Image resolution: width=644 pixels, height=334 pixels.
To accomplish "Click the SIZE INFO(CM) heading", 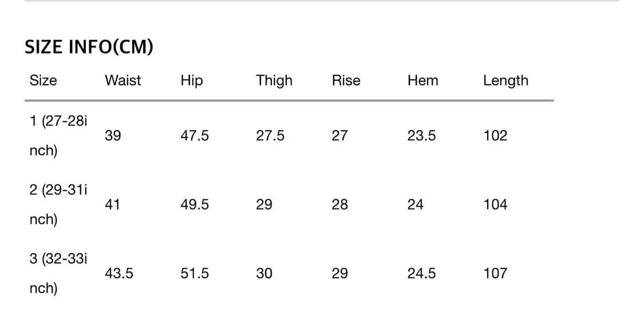I will pyautogui.click(x=89, y=47).
